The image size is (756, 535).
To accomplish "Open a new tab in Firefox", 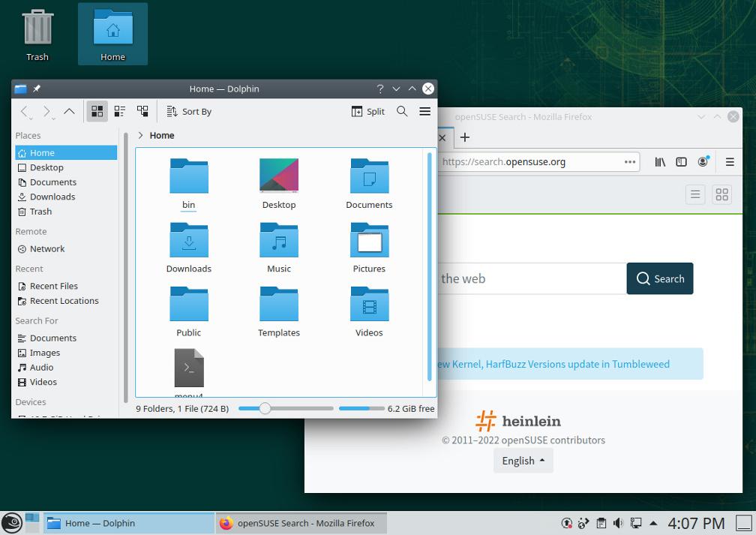I will coord(465,137).
